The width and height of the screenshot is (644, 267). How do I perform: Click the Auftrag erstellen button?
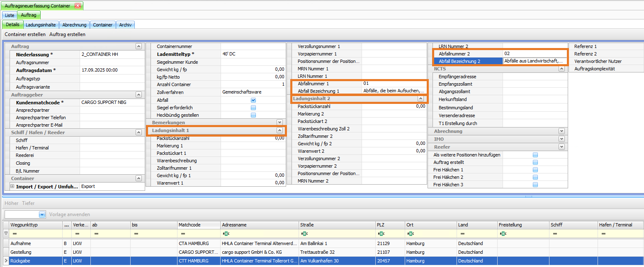click(67, 34)
